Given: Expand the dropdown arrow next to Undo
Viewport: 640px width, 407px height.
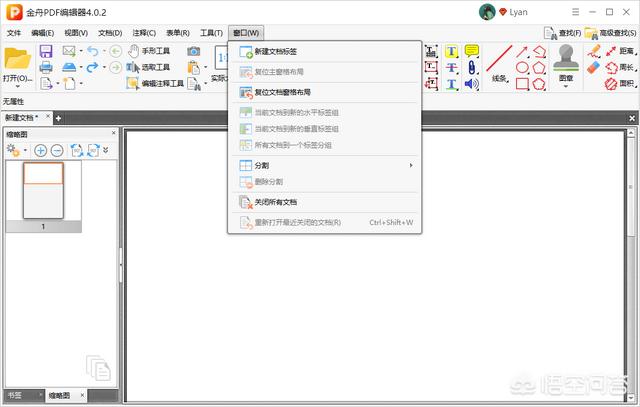Looking at the screenshot, I should [104, 51].
